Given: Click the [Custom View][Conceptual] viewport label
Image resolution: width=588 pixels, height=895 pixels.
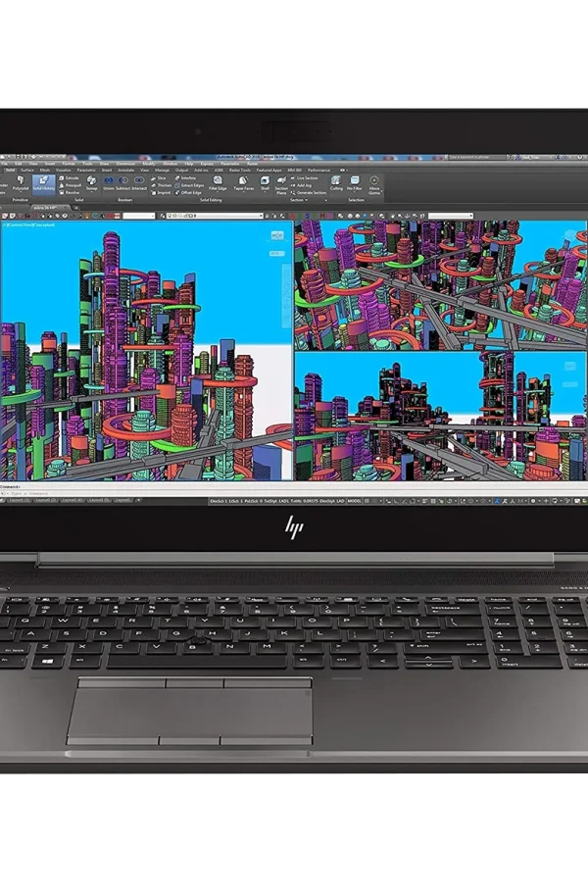Looking at the screenshot, I should [31, 224].
